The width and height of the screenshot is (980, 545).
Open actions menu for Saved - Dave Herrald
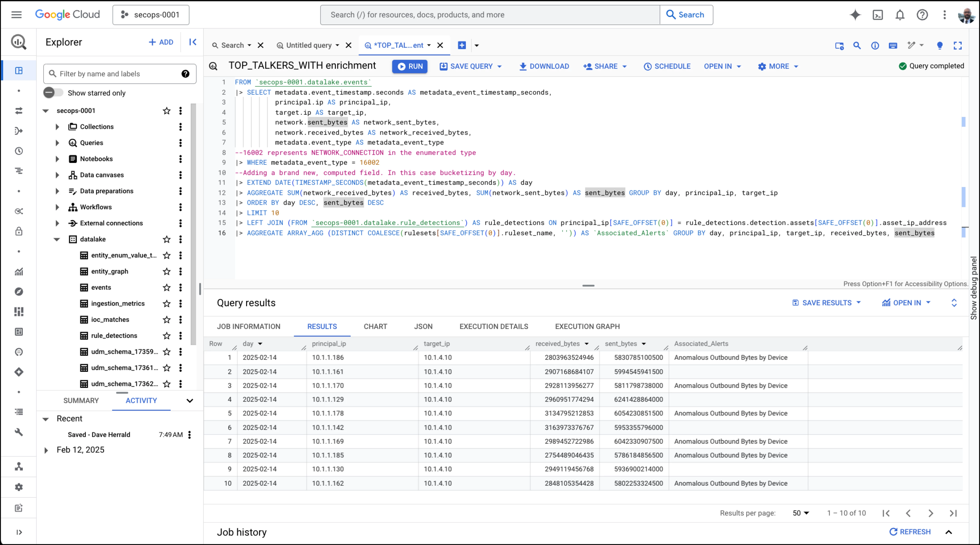(x=189, y=435)
